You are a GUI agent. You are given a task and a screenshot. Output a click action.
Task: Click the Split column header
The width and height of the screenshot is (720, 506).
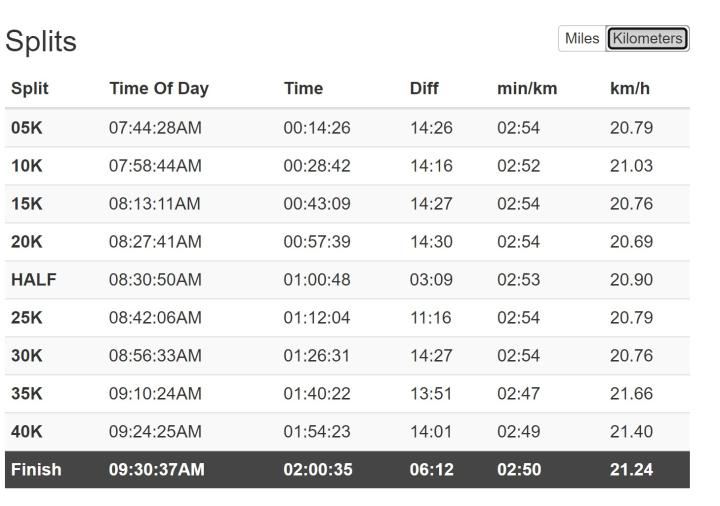pyautogui.click(x=30, y=88)
